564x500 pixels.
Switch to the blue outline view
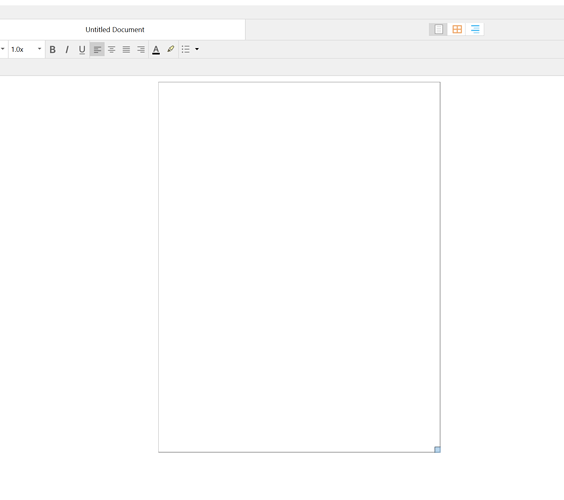[x=475, y=29]
